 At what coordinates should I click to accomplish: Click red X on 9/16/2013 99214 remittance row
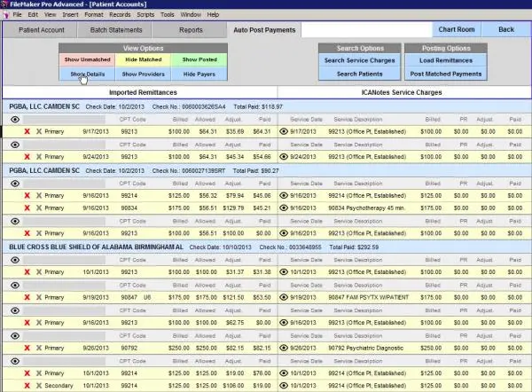pos(27,195)
